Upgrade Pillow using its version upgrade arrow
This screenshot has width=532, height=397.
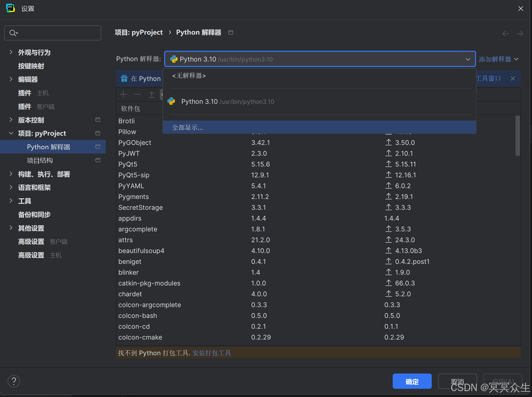(x=389, y=132)
